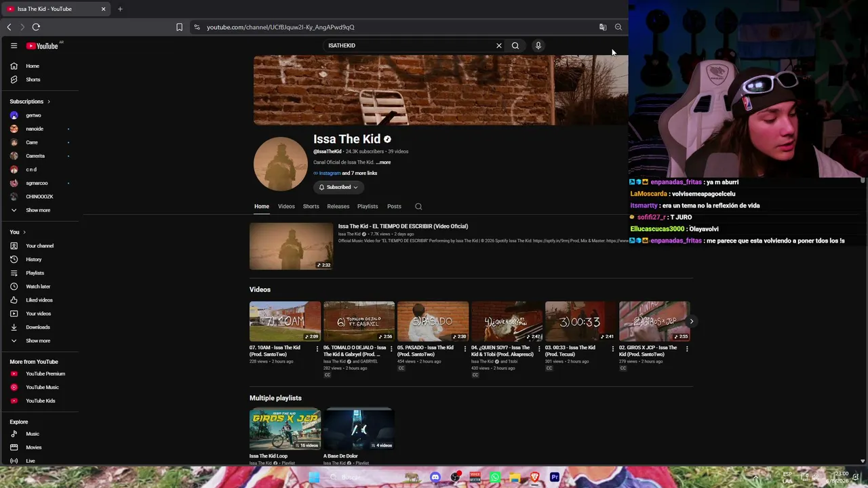Open options menu for 07. 10AM video
This screenshot has width=868, height=488.
pos(317,348)
